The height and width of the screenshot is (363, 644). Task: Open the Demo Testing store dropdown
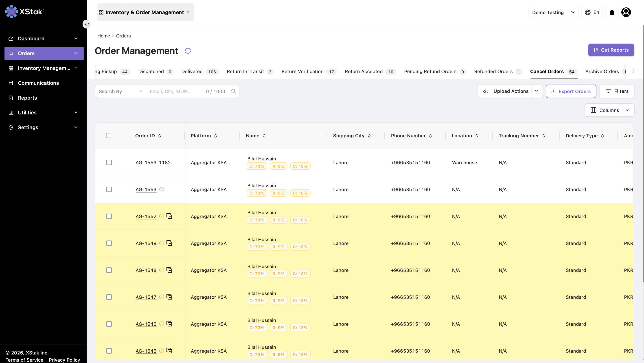click(x=553, y=12)
